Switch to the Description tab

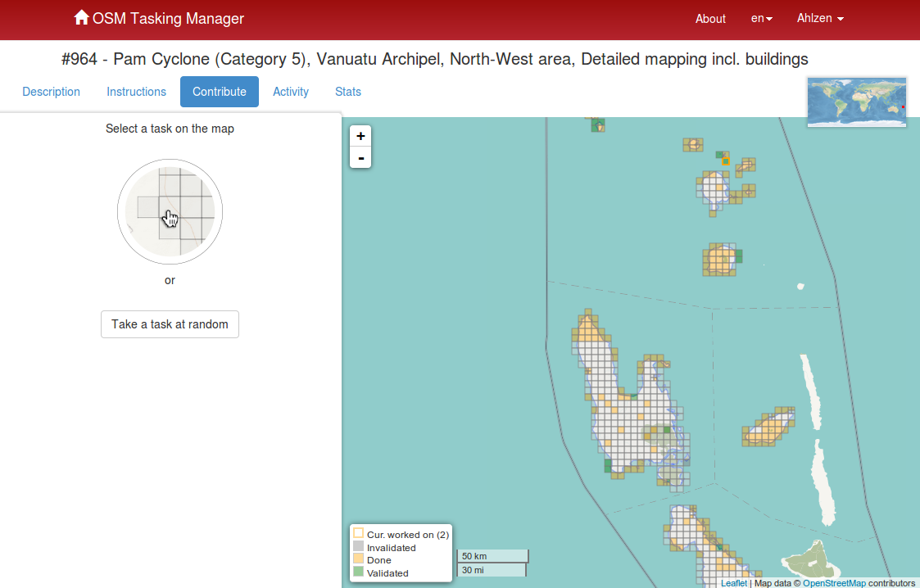(51, 92)
